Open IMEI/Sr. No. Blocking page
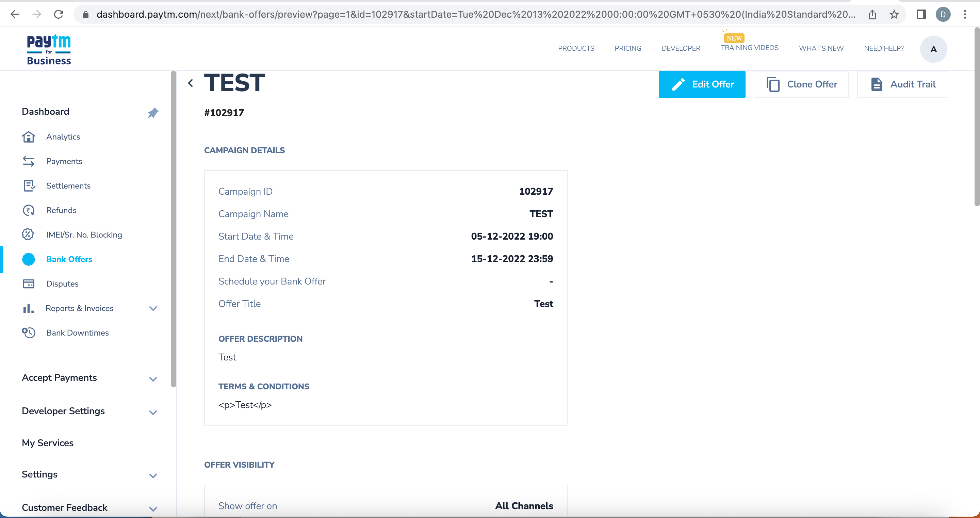Screen dimensions: 980x518 tap(84, 234)
